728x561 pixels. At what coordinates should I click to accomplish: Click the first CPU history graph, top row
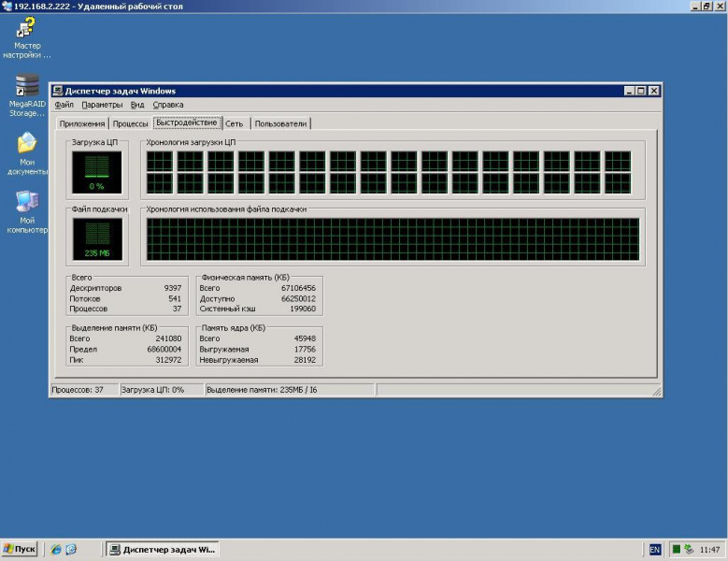[160, 162]
